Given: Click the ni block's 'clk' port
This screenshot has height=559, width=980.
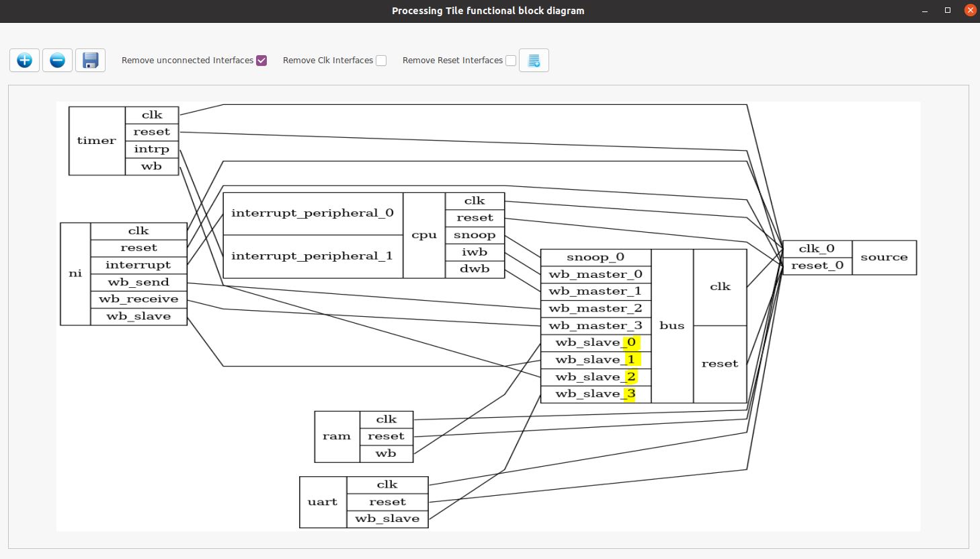Looking at the screenshot, I should tap(138, 231).
